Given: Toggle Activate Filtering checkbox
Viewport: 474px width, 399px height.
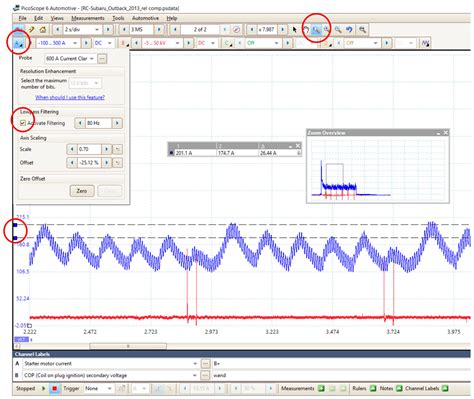Looking at the screenshot, I should coord(23,123).
